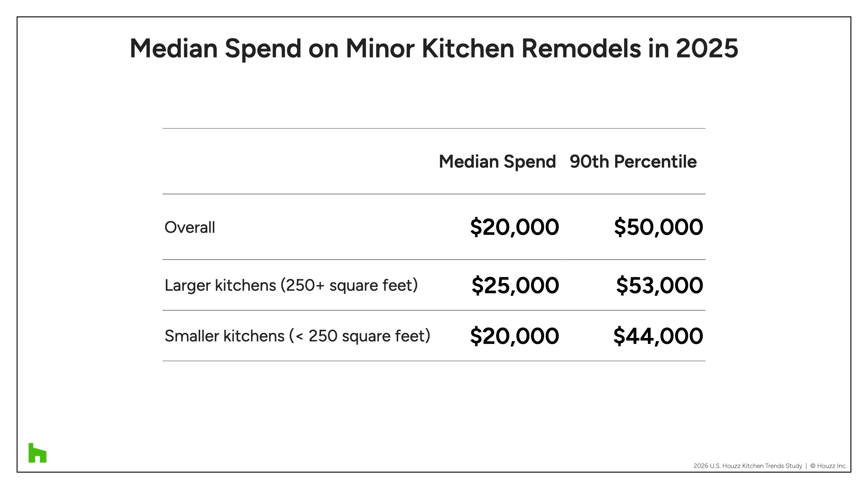Select the slide title about Minor Kitchen Remodels
Image resolution: width=868 pixels, height=489 pixels.
click(434, 48)
